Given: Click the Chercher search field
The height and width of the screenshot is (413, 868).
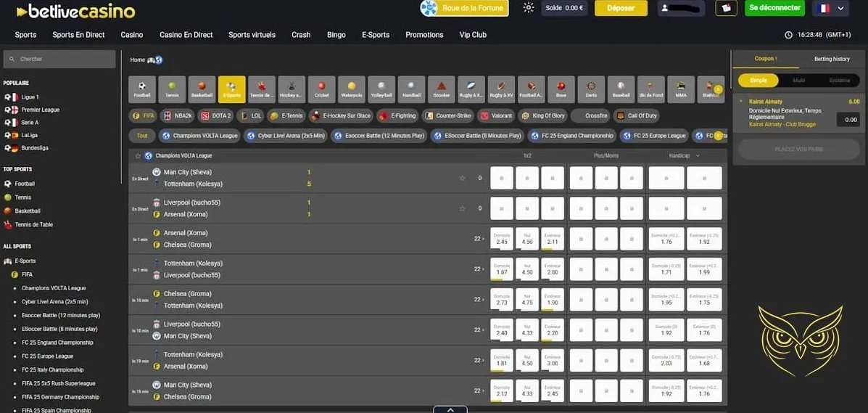Looking at the screenshot, I should tap(59, 59).
